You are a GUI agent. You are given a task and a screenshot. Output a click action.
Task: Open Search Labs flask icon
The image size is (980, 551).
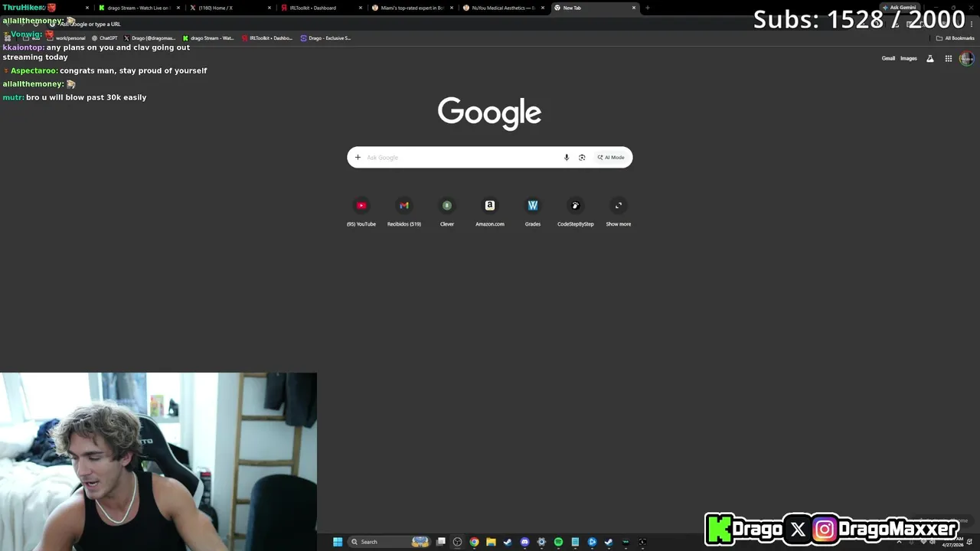(930, 58)
